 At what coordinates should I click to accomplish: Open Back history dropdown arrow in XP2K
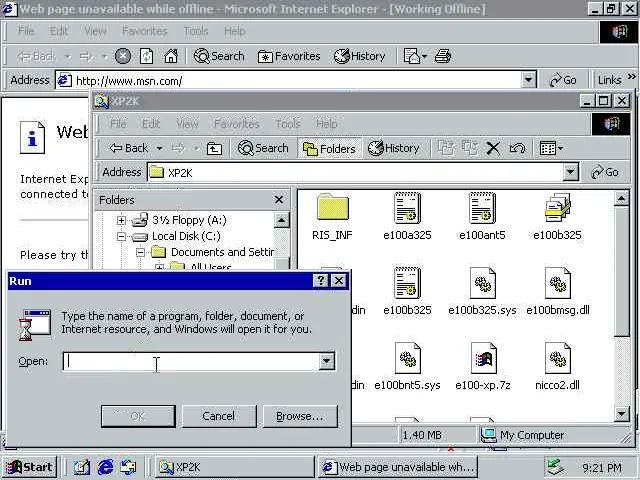click(x=159, y=148)
